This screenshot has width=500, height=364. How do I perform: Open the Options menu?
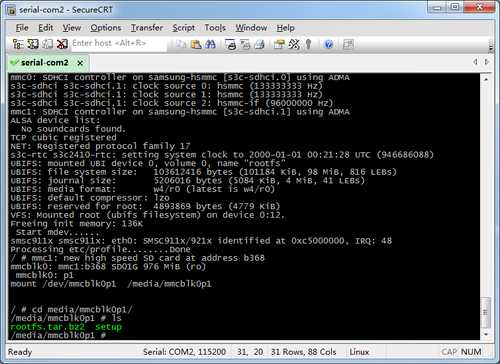click(106, 28)
